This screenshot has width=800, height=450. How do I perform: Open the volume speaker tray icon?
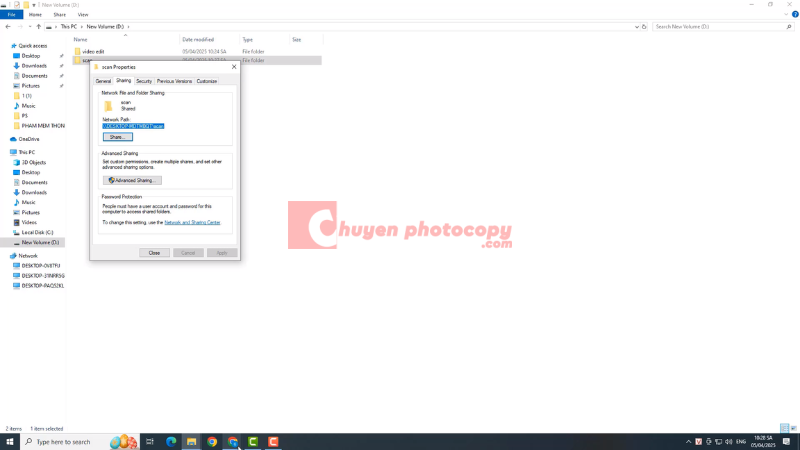tap(729, 442)
